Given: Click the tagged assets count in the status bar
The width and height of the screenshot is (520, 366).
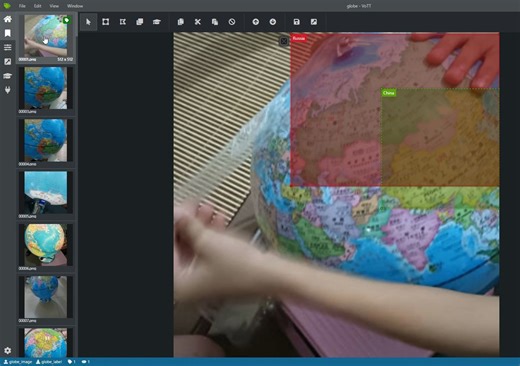Looking at the screenshot, I should pyautogui.click(x=72, y=362).
